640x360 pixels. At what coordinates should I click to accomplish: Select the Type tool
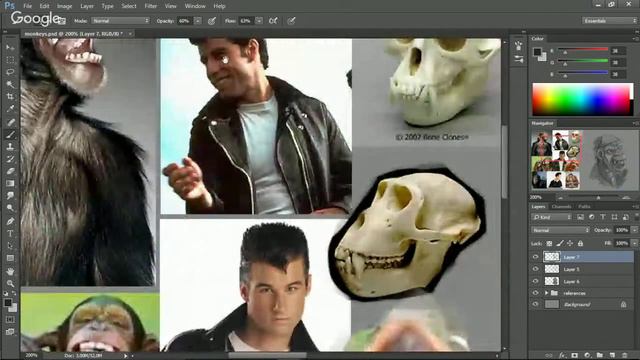pyautogui.click(x=10, y=233)
